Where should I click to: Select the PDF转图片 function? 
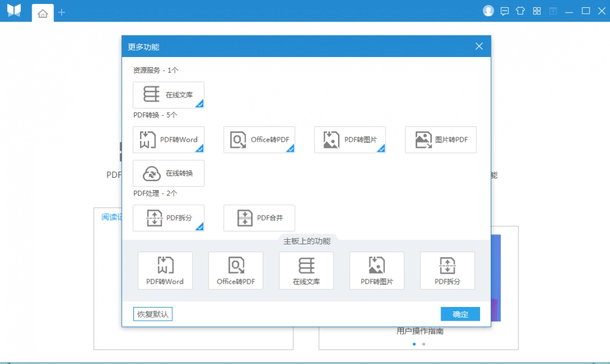tap(350, 139)
